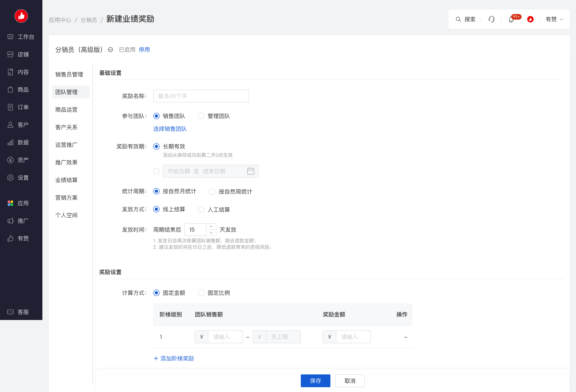
Task: Focus the 奖励名称 name input field
Action: (201, 96)
